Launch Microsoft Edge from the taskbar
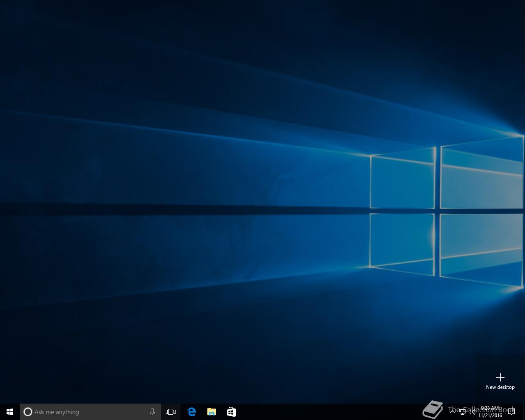The height and width of the screenshot is (420, 525). tap(192, 412)
